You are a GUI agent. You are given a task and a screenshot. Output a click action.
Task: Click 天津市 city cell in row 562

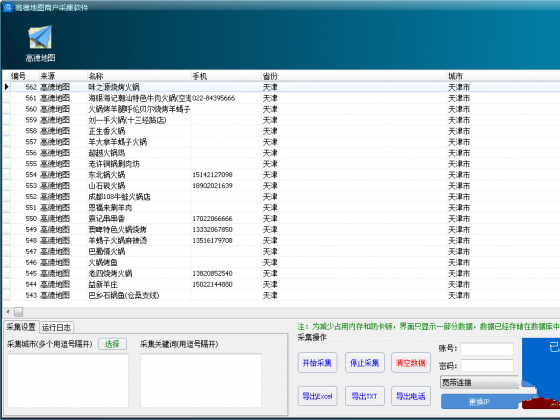459,87
